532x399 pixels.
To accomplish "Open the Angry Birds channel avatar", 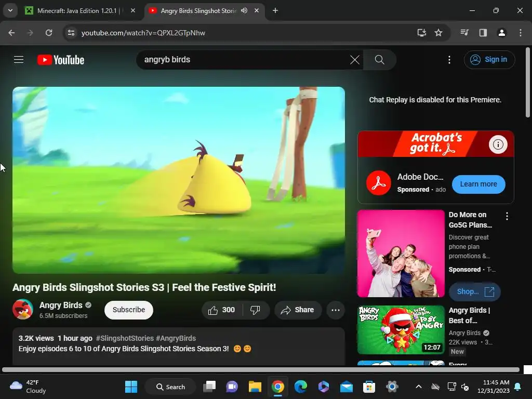I will tap(23, 309).
